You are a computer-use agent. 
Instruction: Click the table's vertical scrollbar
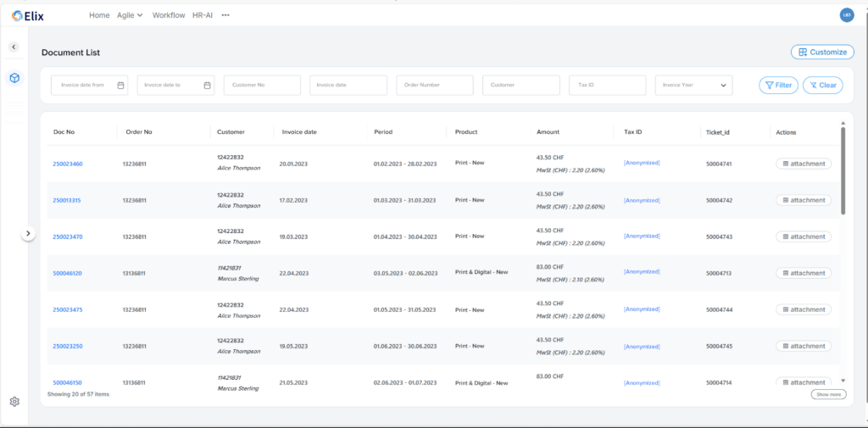coord(843,170)
